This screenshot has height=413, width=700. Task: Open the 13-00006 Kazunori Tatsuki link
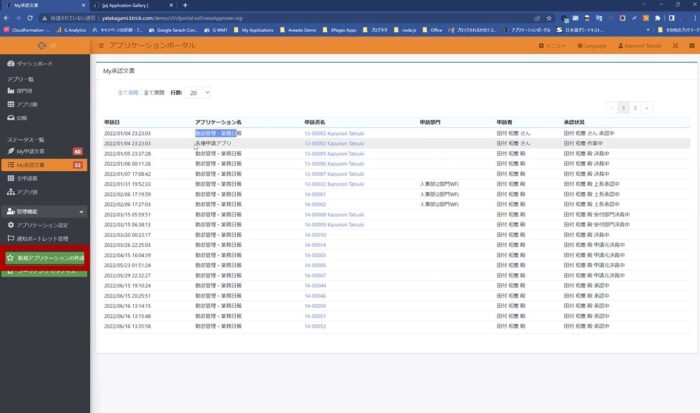coord(334,164)
